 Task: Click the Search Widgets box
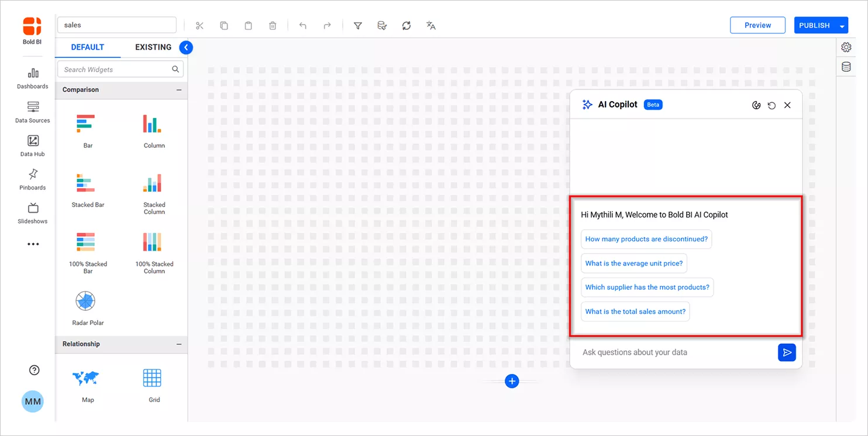click(x=120, y=70)
